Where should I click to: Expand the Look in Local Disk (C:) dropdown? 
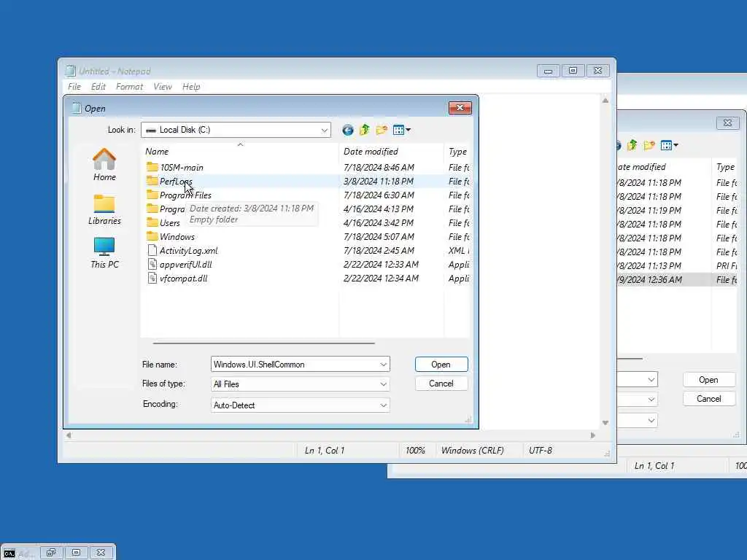[x=324, y=130]
